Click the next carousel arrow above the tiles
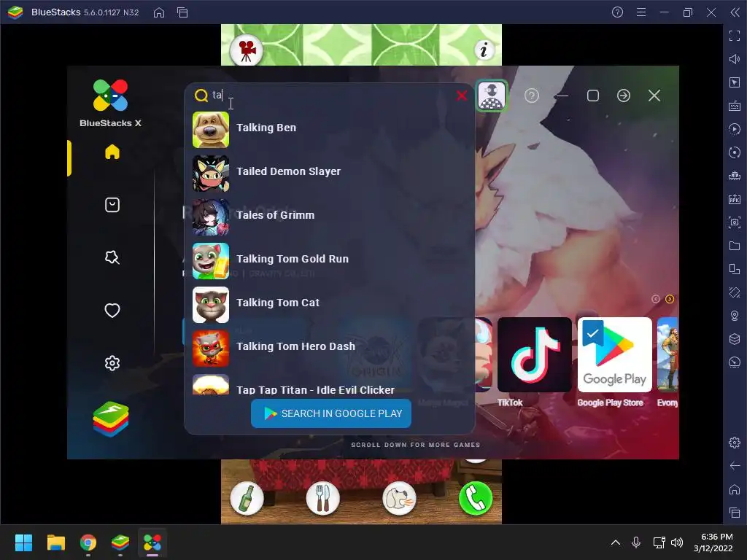Image resolution: width=747 pixels, height=560 pixels. click(670, 299)
